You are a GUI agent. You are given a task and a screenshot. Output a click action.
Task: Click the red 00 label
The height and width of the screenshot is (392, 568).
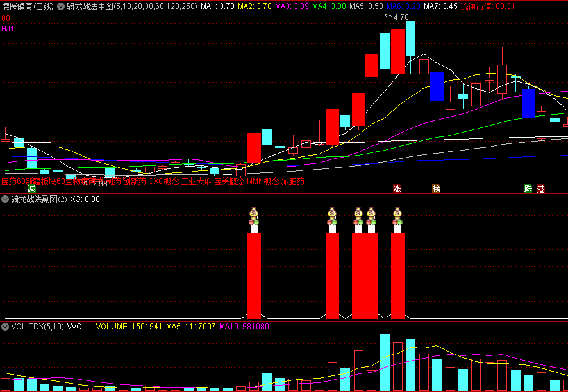[5, 19]
